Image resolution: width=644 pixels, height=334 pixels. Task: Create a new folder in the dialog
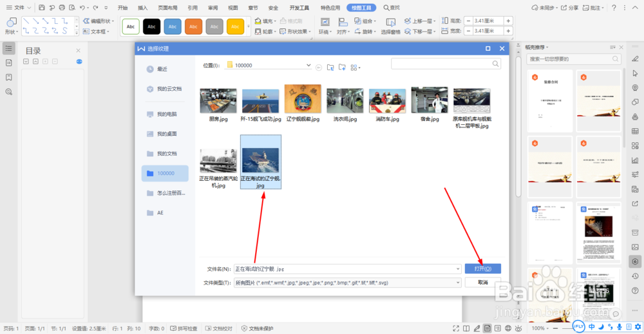342,68
